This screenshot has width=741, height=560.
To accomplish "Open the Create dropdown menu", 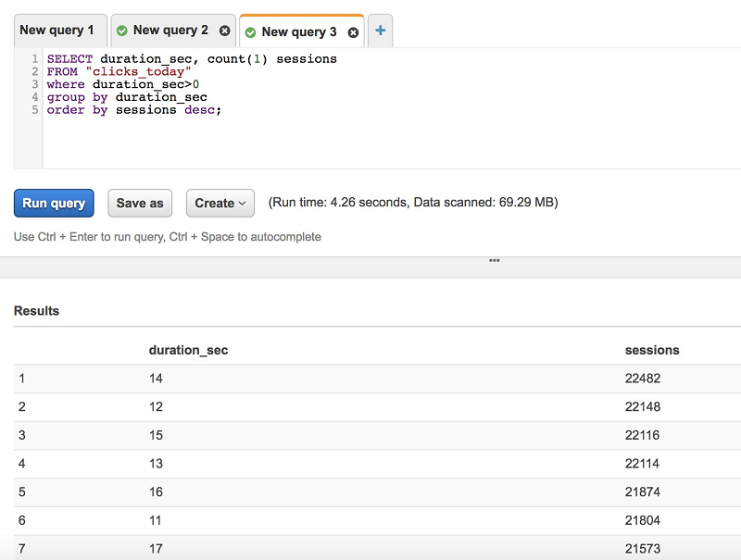I will [x=220, y=203].
